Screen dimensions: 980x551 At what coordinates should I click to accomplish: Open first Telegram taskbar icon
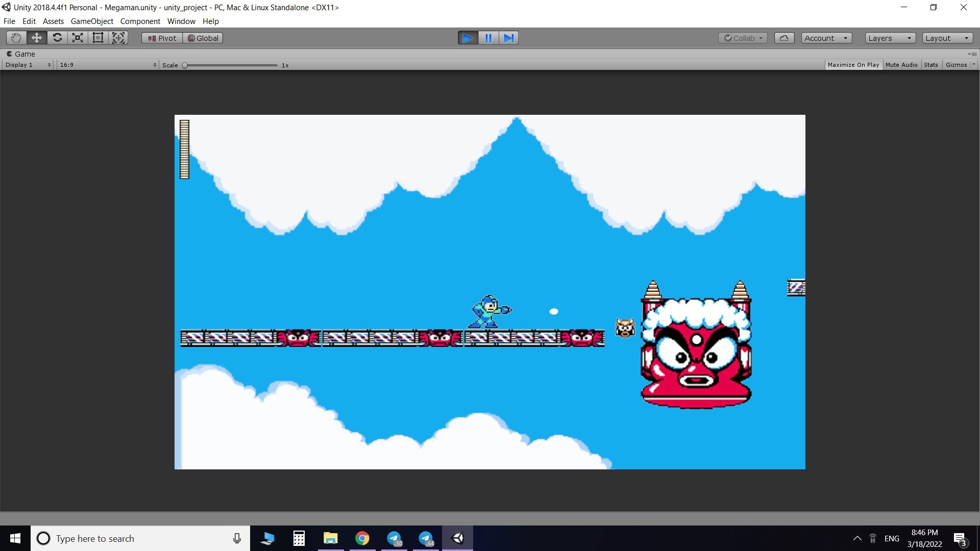pos(394,538)
